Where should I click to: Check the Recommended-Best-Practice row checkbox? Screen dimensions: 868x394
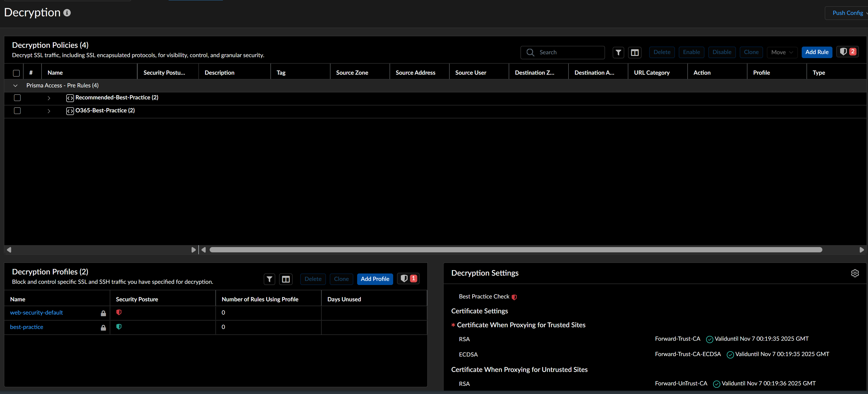pos(17,98)
